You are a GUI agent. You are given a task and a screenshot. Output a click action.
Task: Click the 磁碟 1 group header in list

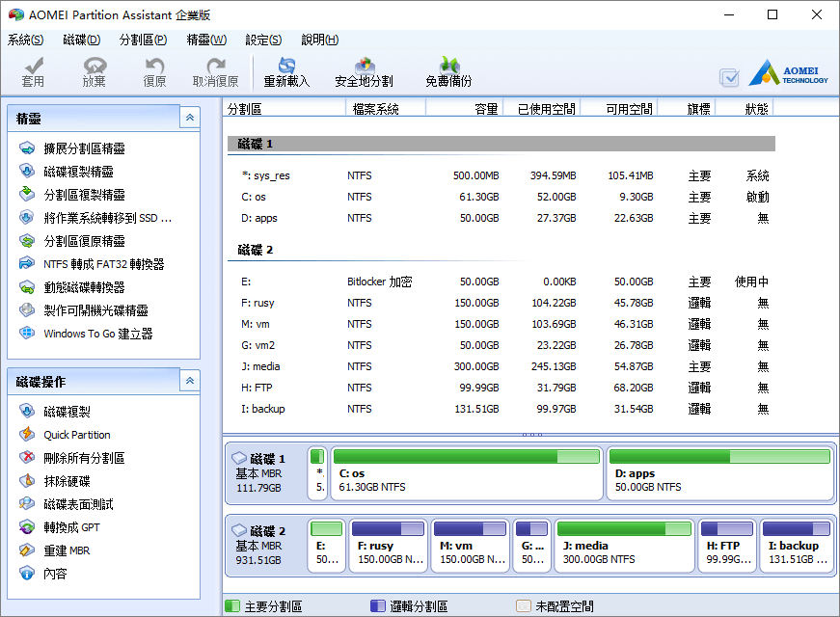[501, 144]
